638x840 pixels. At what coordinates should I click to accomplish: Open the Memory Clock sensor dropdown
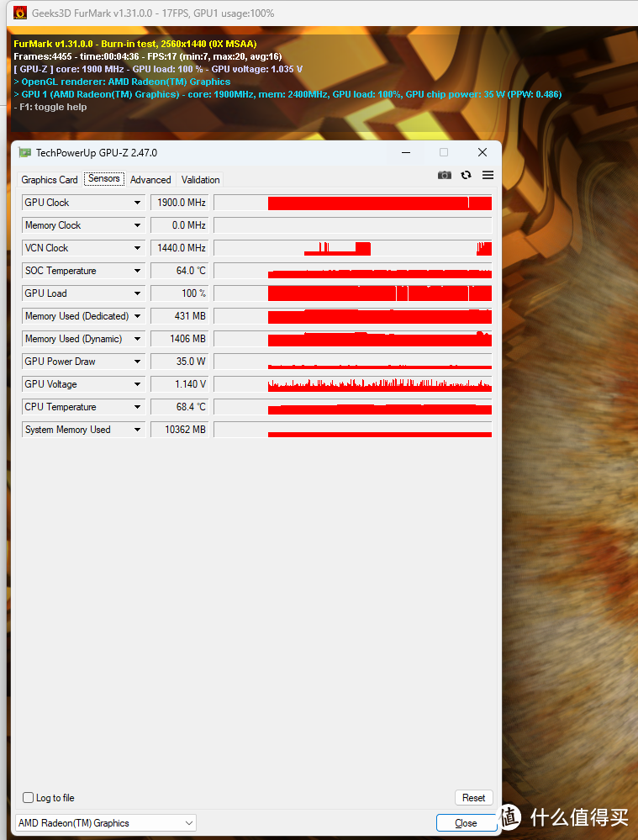pos(138,225)
